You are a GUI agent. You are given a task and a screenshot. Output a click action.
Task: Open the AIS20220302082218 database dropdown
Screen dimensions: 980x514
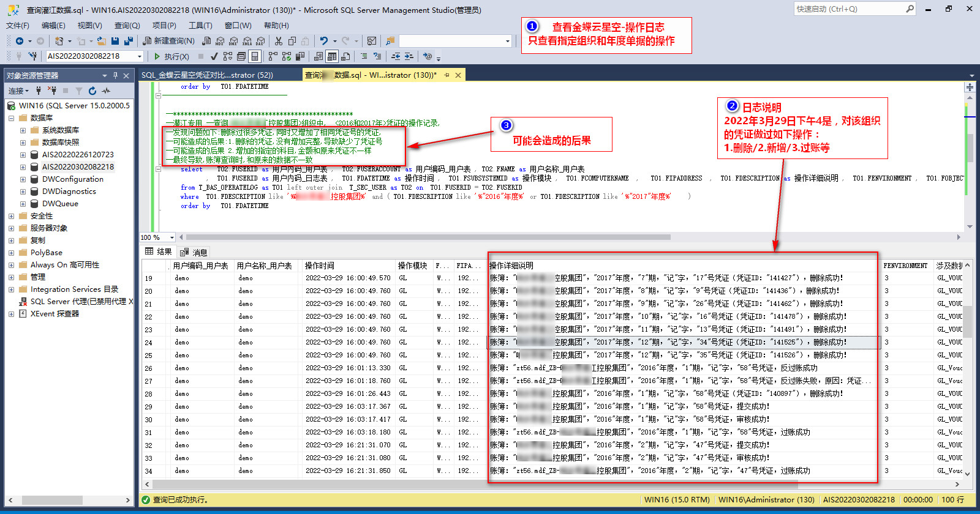(140, 56)
